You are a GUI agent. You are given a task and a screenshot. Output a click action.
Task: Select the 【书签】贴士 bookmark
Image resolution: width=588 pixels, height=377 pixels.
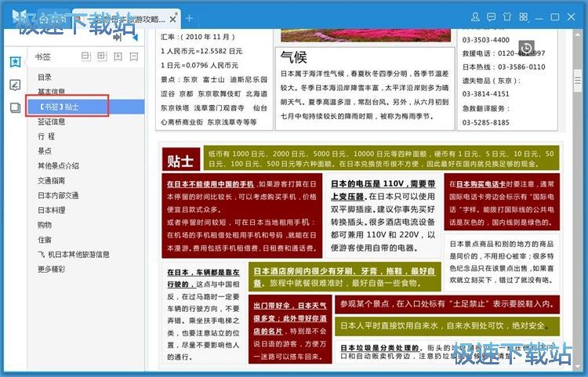click(x=85, y=107)
